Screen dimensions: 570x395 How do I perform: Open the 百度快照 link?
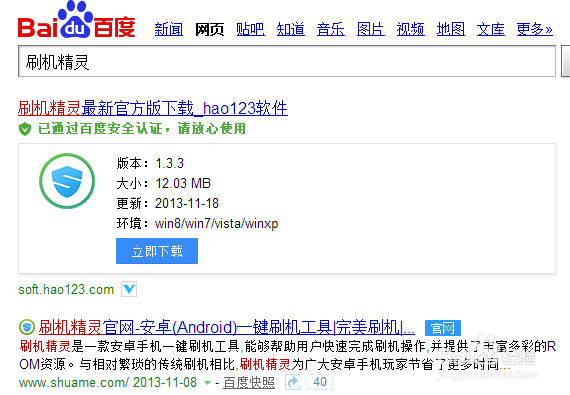coord(249,383)
